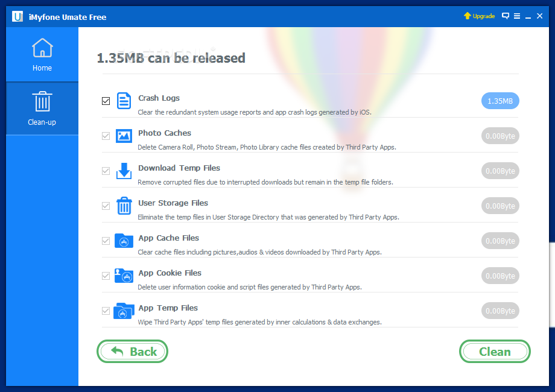Click the '1.35MB can be released' heading

(171, 58)
